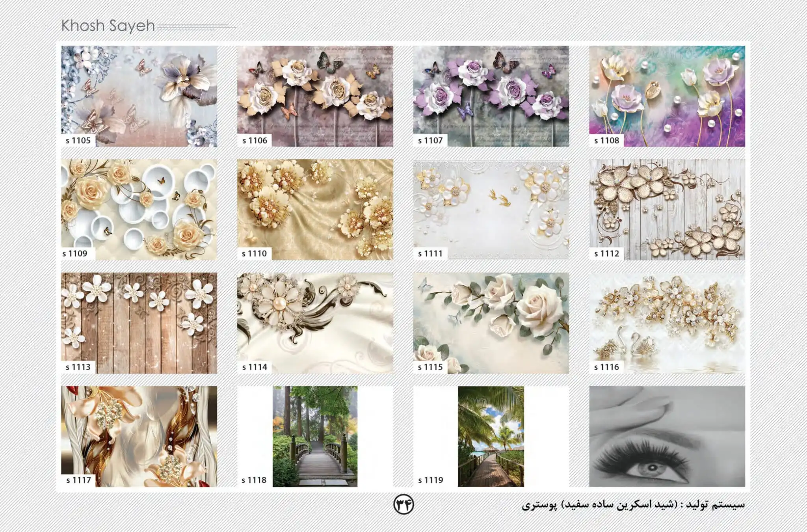Click the page number 34 circle badge
The width and height of the screenshot is (807, 532).
403,504
